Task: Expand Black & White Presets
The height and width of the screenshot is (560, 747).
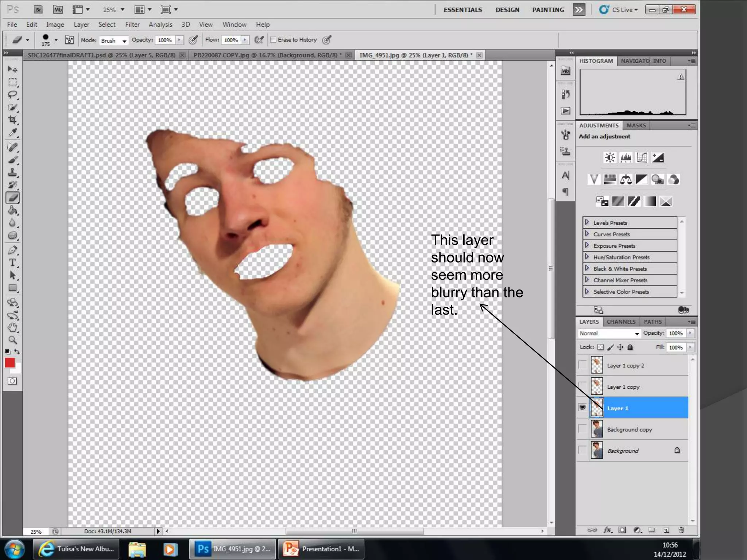Action: [587, 268]
